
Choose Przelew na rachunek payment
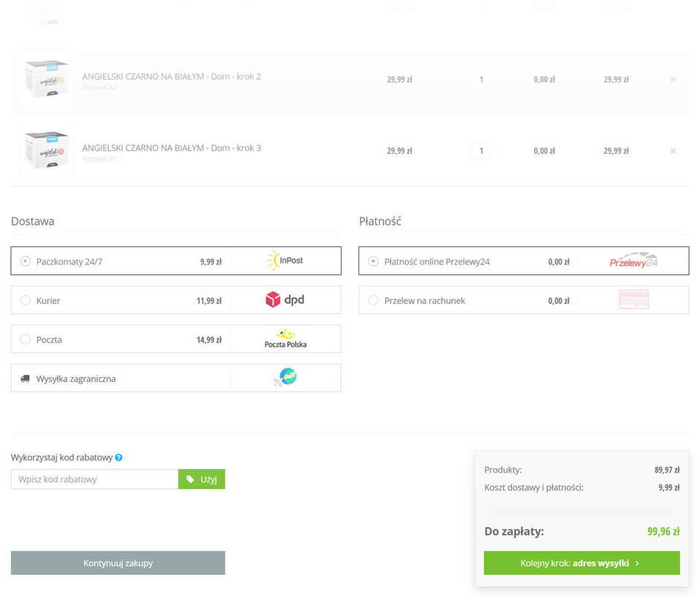374,300
